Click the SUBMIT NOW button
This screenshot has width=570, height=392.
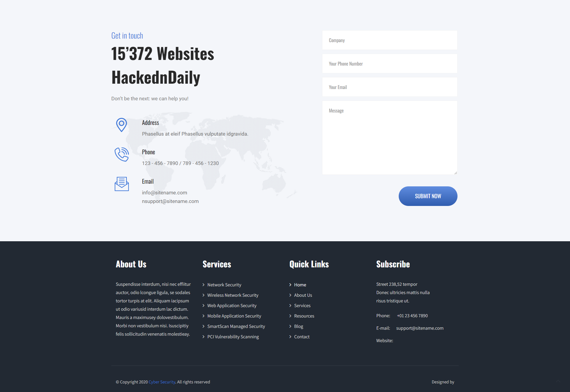pyautogui.click(x=427, y=196)
